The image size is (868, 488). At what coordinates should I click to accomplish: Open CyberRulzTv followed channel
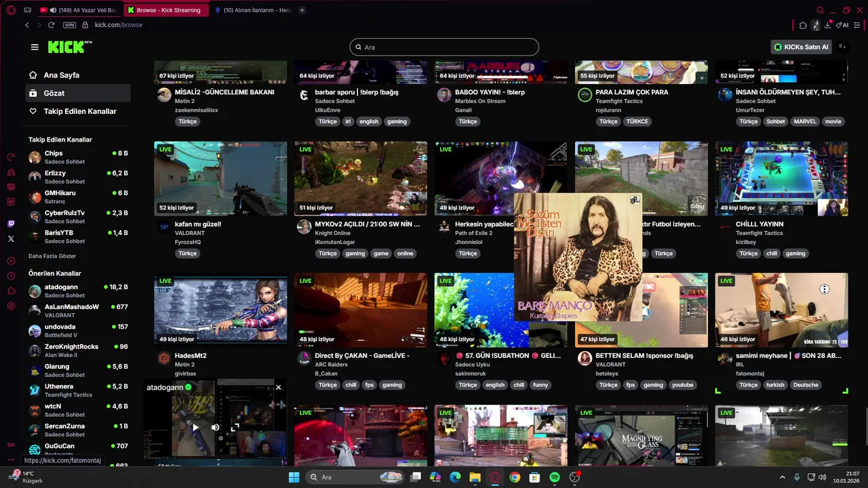[x=78, y=217]
